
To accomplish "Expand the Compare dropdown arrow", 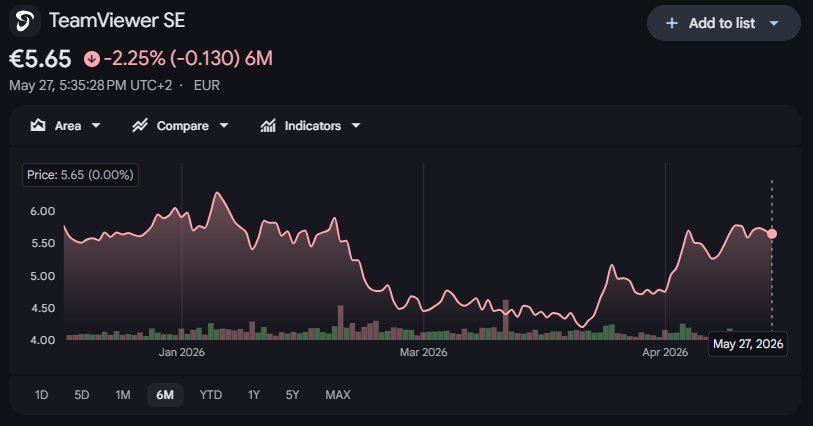I will 224,125.
